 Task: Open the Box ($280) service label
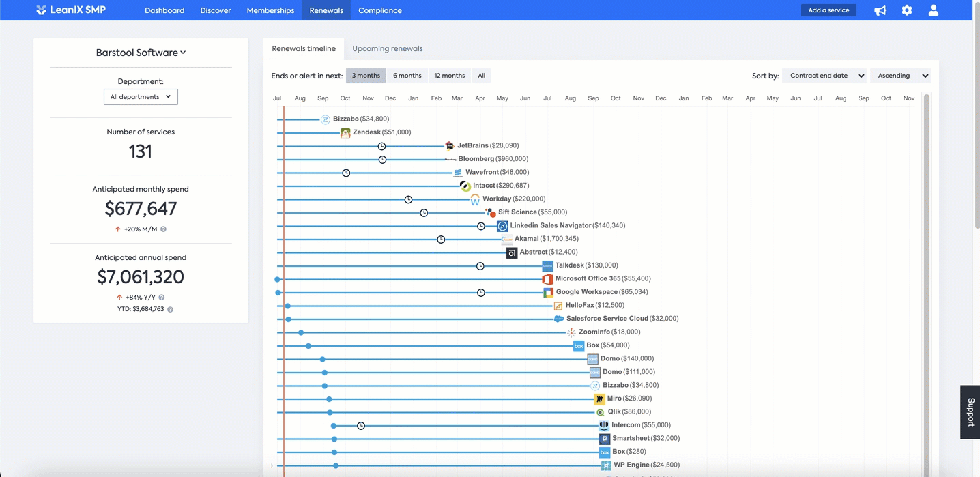pos(629,452)
